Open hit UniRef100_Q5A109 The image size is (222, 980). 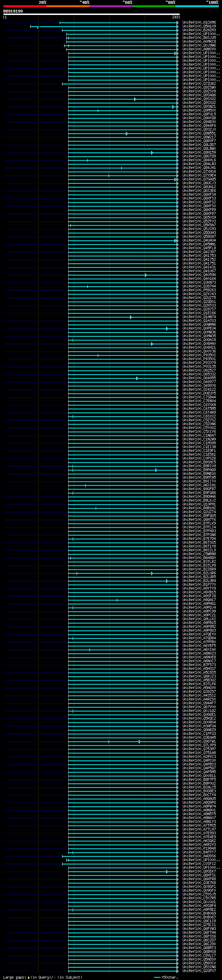tap(199, 26)
